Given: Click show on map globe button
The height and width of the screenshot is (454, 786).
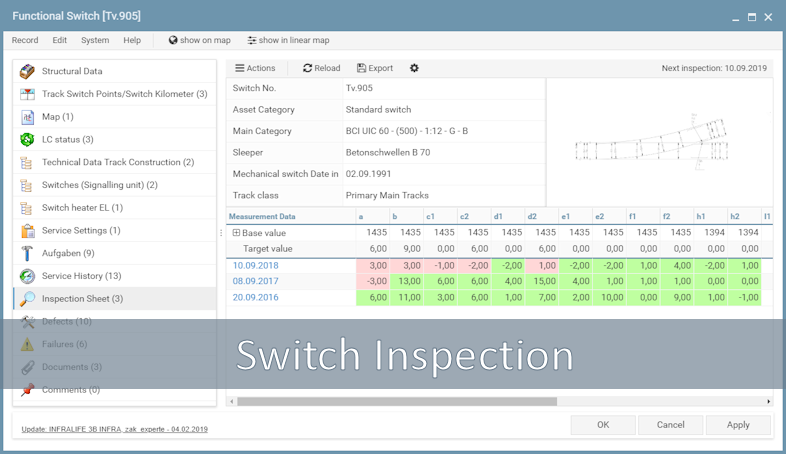Looking at the screenshot, I should pyautogui.click(x=200, y=40).
